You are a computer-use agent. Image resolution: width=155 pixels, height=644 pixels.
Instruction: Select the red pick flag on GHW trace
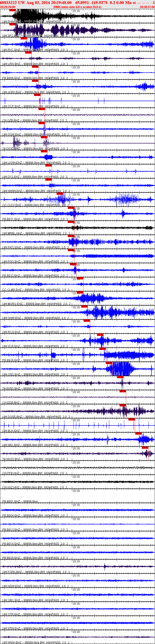click(x=84, y=306)
